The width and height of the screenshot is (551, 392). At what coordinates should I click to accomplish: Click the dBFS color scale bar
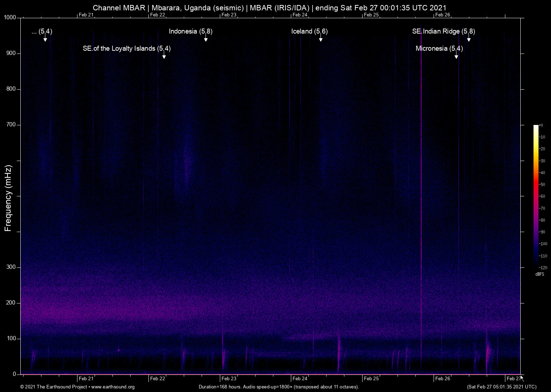click(536, 196)
